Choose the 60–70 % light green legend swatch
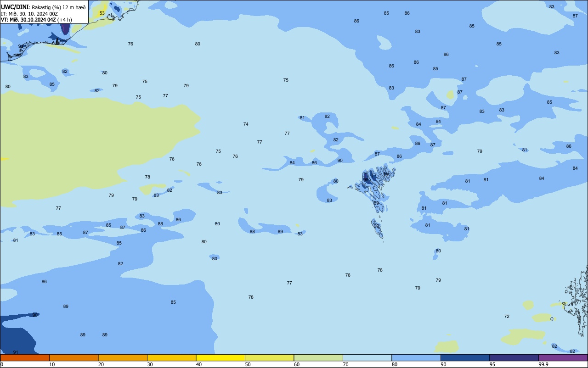Image resolution: width=588 pixels, height=368 pixels. [318, 357]
